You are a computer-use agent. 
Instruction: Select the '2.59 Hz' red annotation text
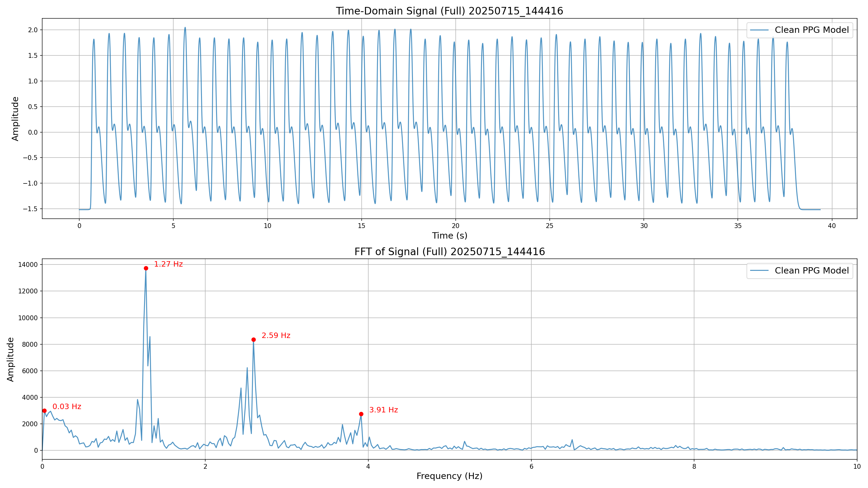pyautogui.click(x=276, y=336)
